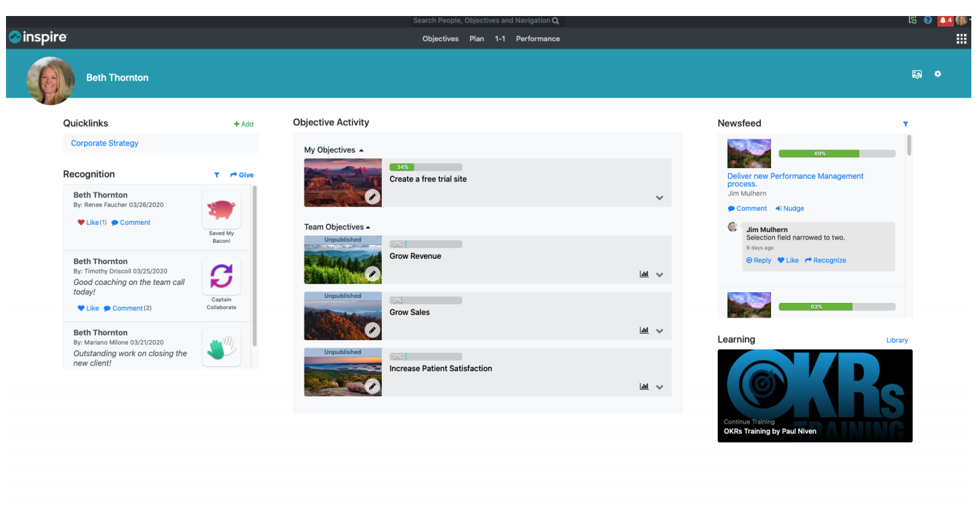Image resolution: width=980 pixels, height=519 pixels.
Task: Open the Performance menu
Action: click(538, 39)
